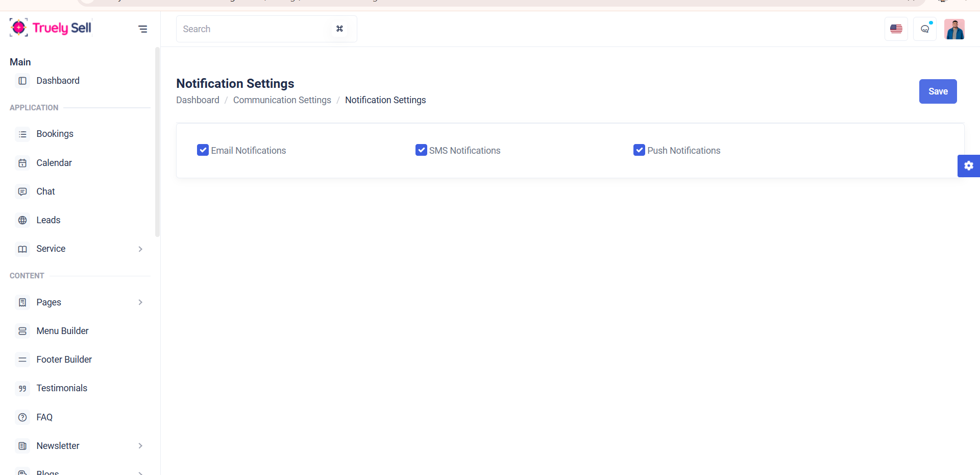Viewport: 980px width, 475px height.
Task: Expand the Pages submenu arrow
Action: 140,302
